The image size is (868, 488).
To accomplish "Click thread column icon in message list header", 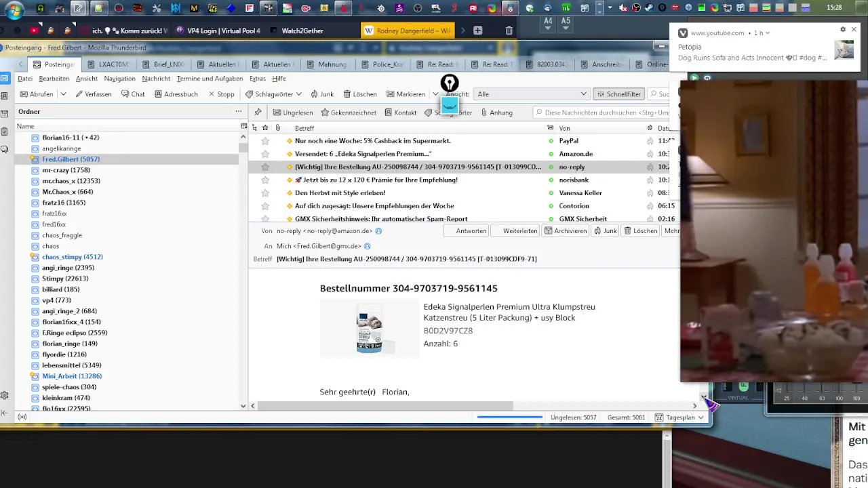I will [x=254, y=128].
